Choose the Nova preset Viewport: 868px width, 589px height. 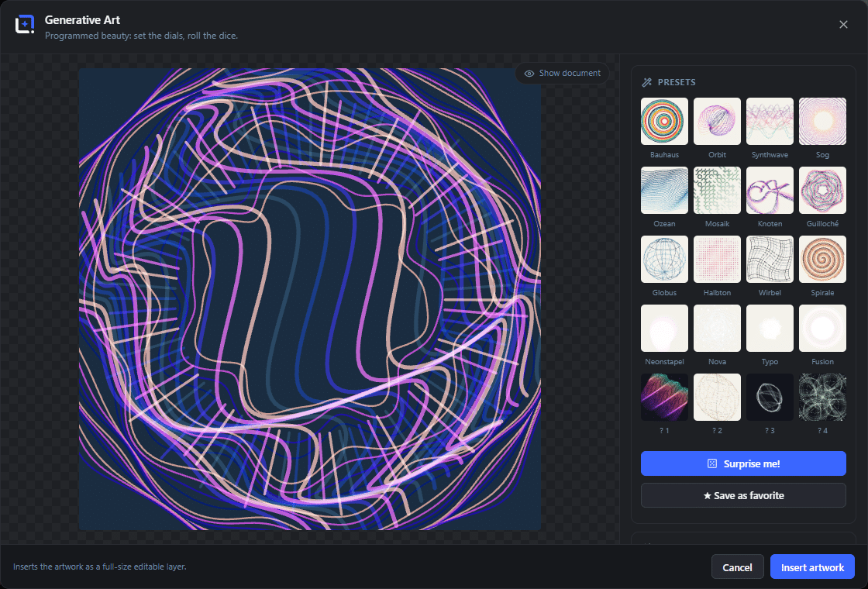tap(717, 328)
